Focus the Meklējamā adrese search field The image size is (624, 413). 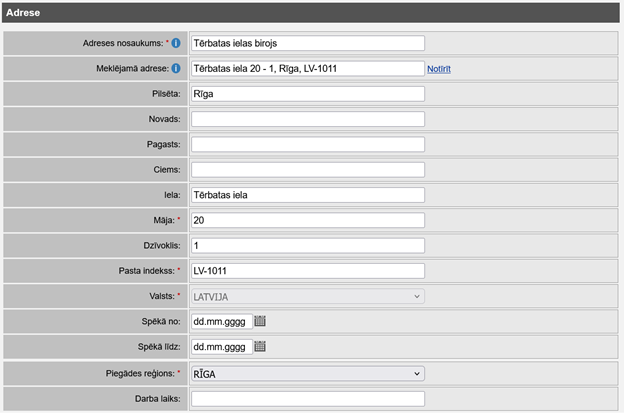click(307, 69)
